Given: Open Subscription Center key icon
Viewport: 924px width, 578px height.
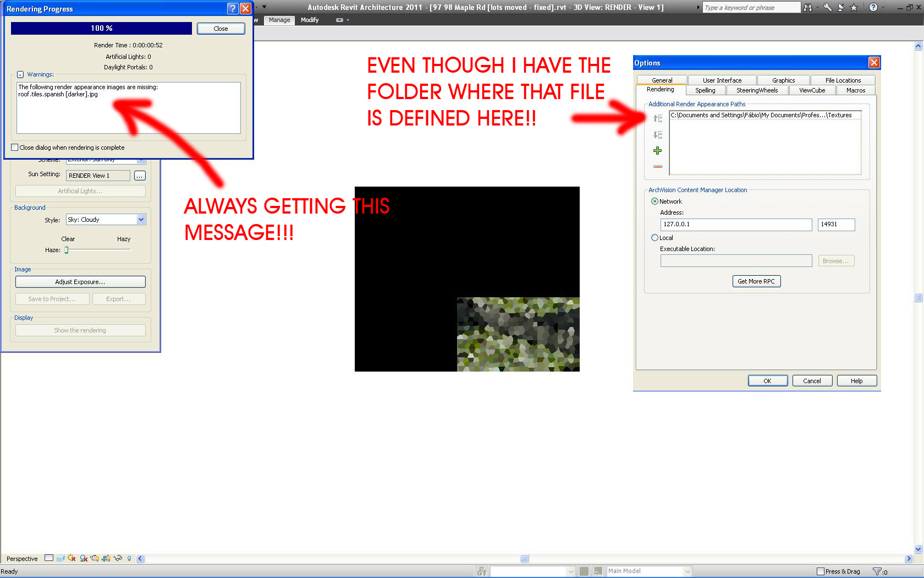Looking at the screenshot, I should click(828, 7).
